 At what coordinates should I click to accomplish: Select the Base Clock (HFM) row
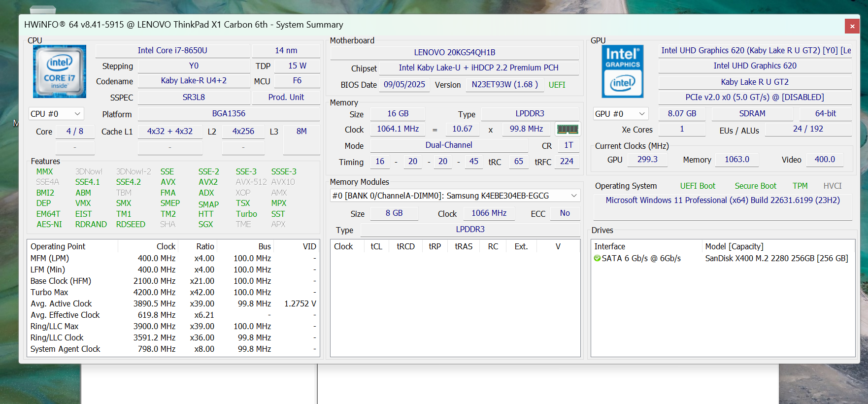(173, 281)
